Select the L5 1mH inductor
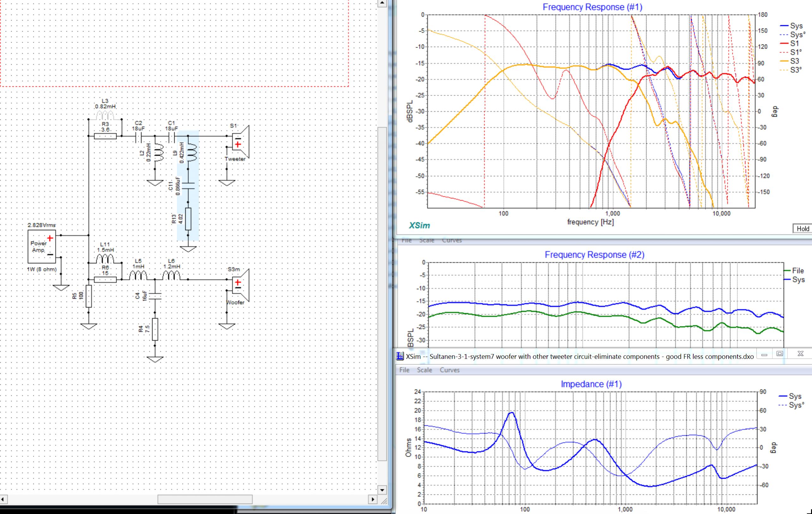Screen dimensions: 812x514 point(138,275)
